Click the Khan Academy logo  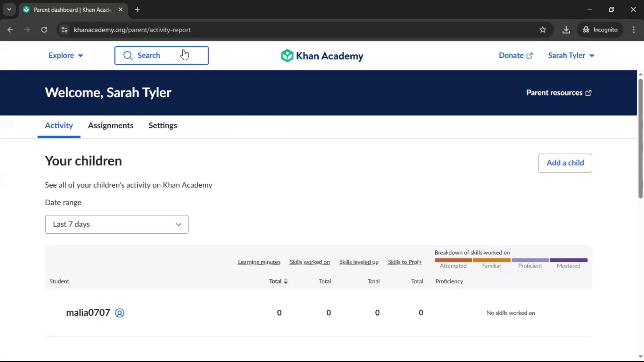[322, 56]
